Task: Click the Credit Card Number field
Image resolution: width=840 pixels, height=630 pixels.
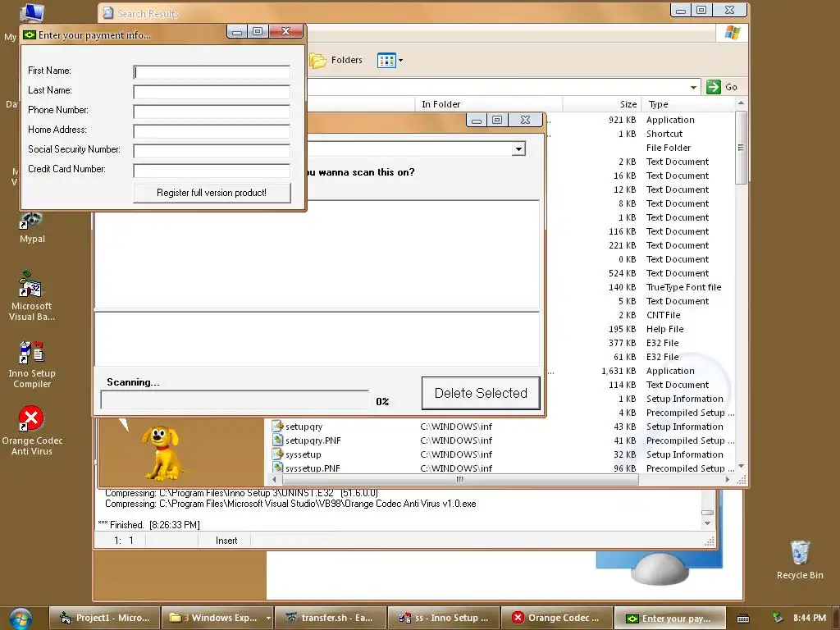Action: (212, 171)
